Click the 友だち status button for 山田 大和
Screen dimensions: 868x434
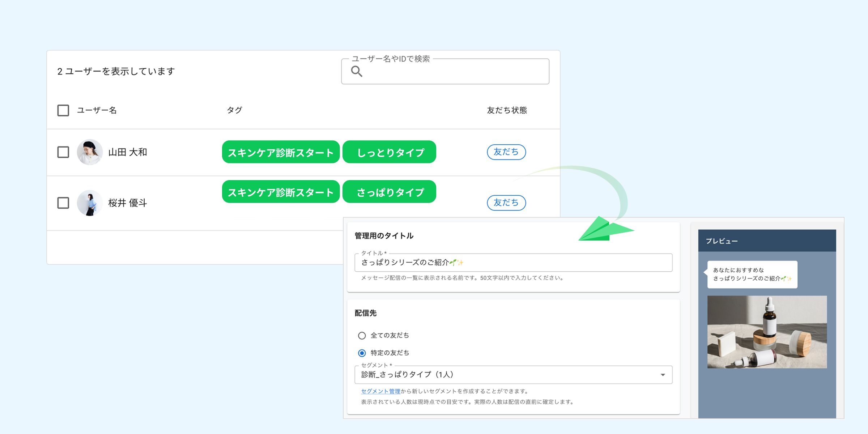point(506,152)
